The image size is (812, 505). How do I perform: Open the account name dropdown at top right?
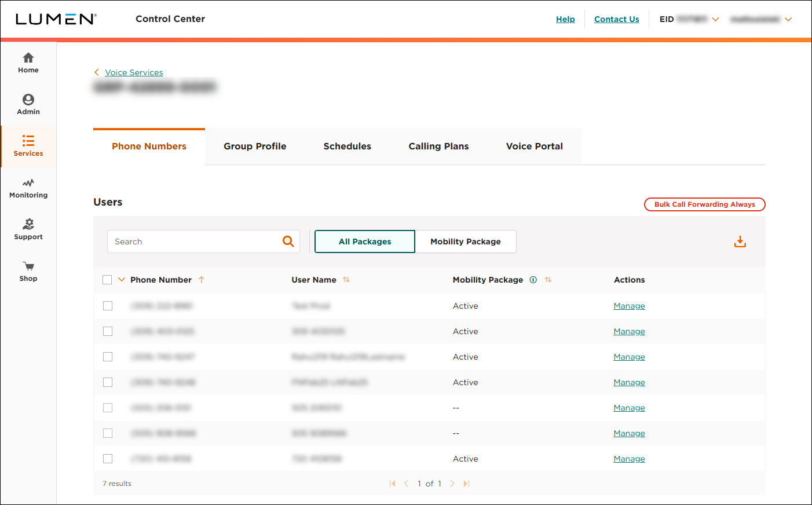coord(788,19)
